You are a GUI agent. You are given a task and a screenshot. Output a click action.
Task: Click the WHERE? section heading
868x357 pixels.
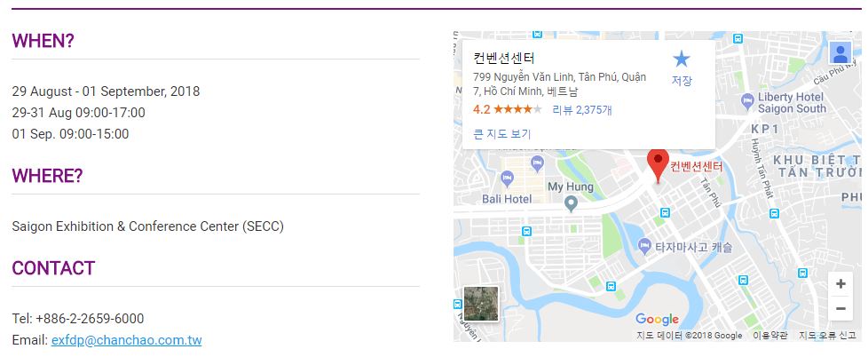(x=47, y=176)
